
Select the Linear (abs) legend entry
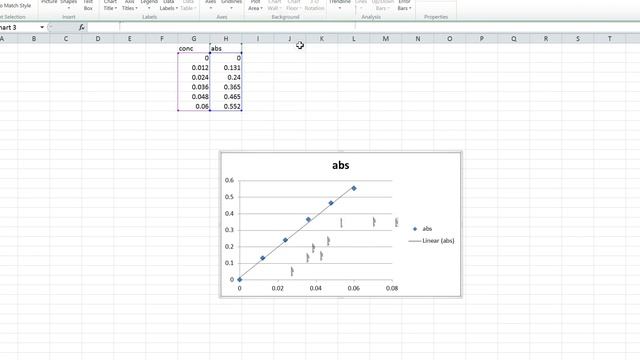pos(431,241)
